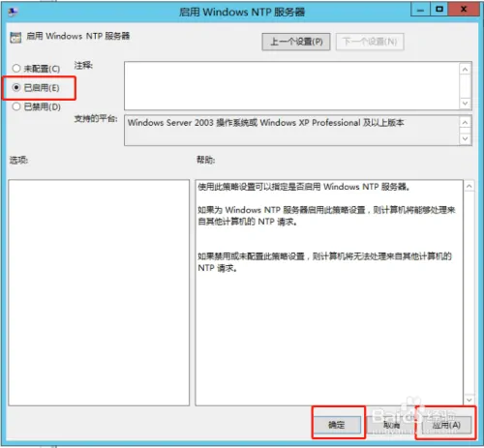Click inside the 注释 comment text box
This screenshot has height=448, width=484.
coord(291,85)
